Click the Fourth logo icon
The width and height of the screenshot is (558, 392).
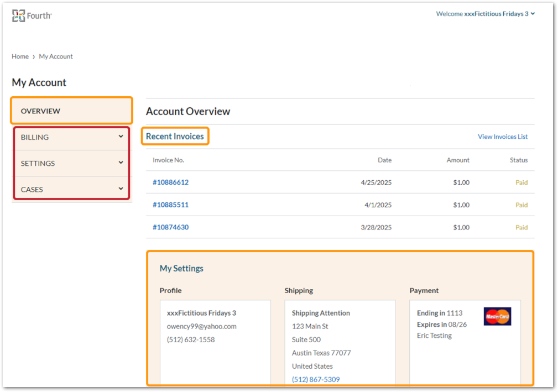pyautogui.click(x=19, y=15)
